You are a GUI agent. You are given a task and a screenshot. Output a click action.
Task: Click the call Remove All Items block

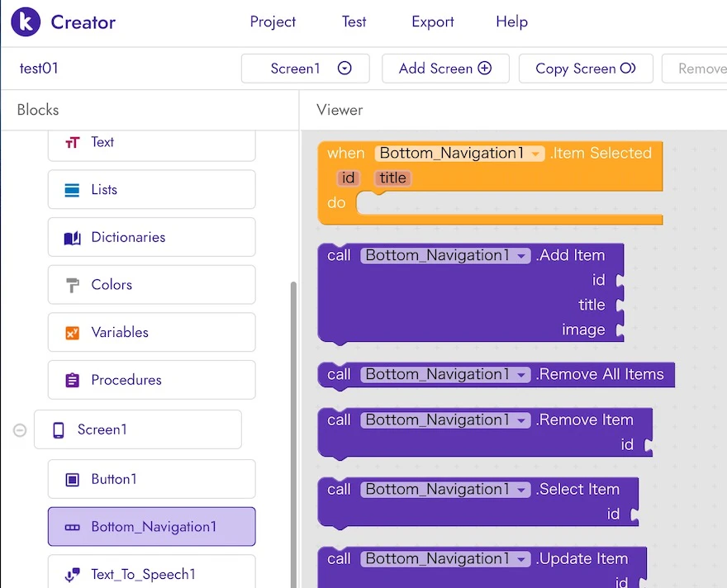[497, 375]
